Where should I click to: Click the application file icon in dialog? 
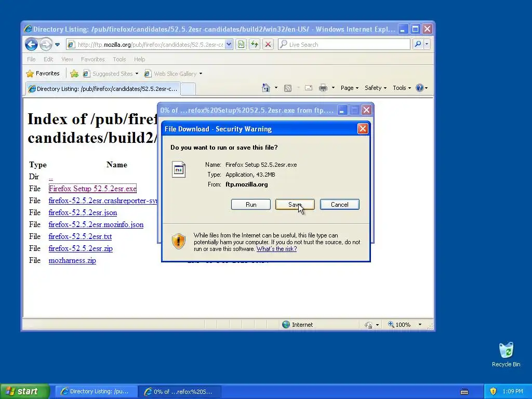click(x=179, y=169)
